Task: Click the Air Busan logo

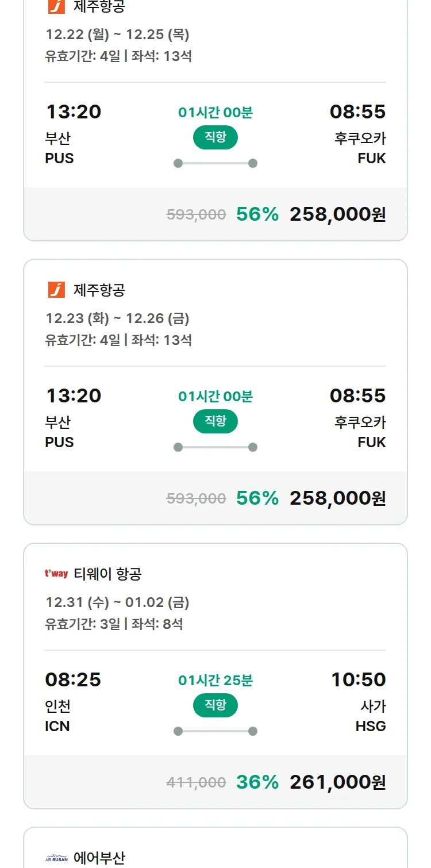Action: click(56, 859)
